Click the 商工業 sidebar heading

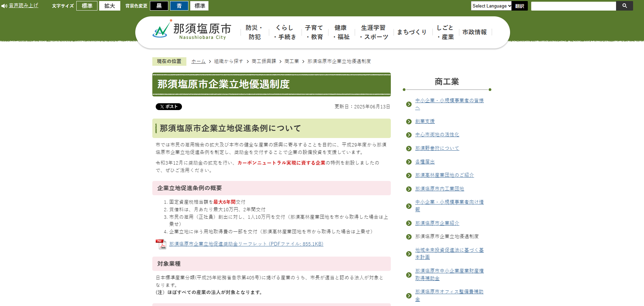click(447, 82)
